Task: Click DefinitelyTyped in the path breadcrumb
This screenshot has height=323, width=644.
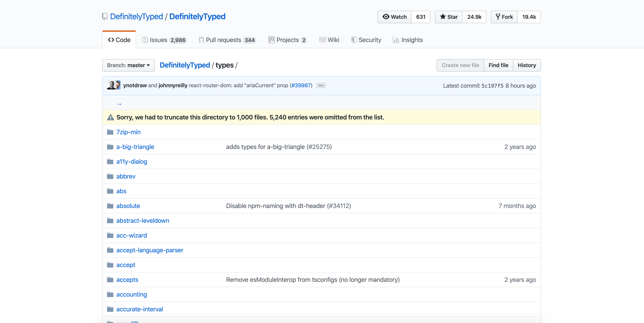Action: (x=185, y=65)
